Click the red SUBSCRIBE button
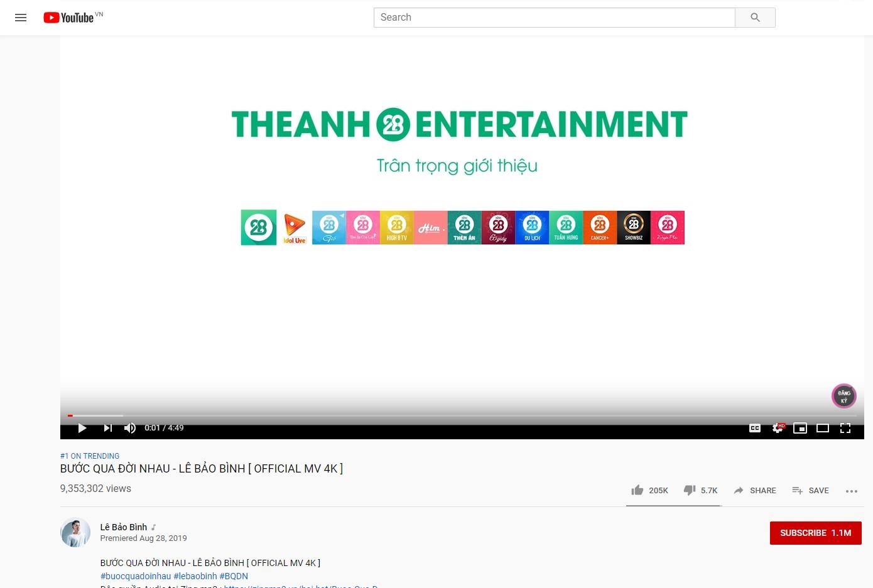 coord(815,532)
